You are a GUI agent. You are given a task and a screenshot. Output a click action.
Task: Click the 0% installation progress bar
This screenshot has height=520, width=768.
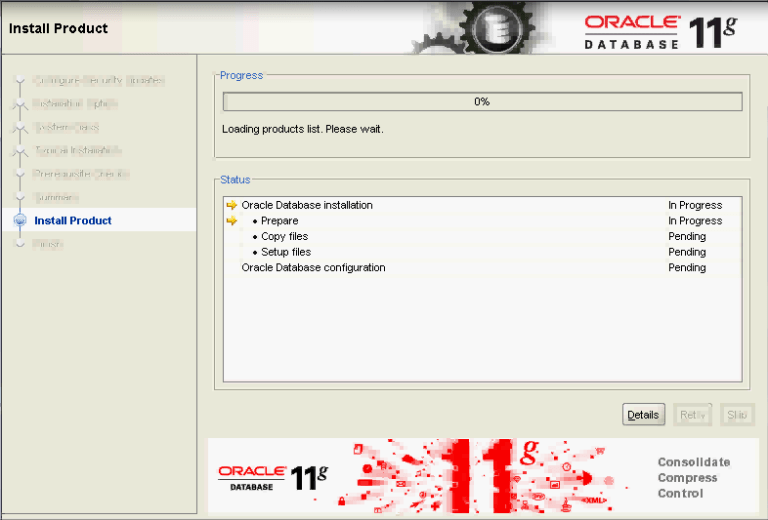482,102
